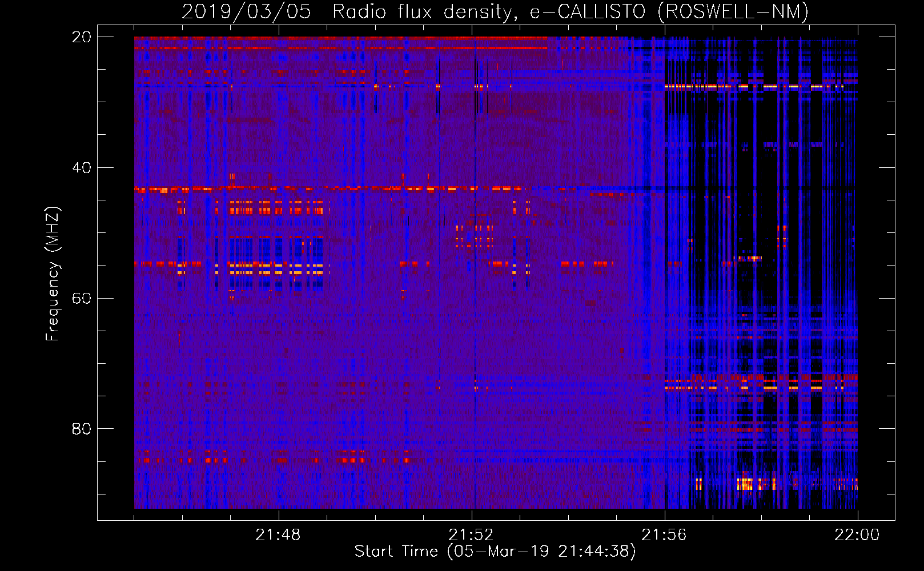Viewport: 924px width, 571px height.
Task: Click the 20 frequency tick label
Action: tap(81, 37)
